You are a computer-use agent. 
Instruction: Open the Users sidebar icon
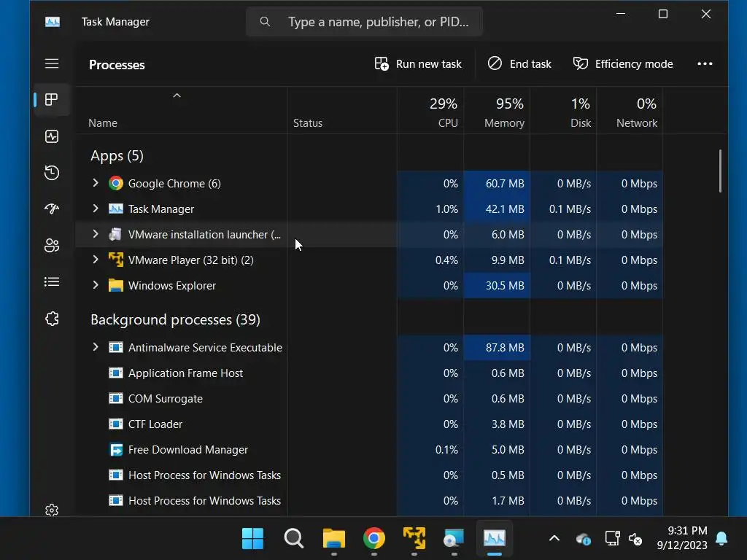click(x=52, y=245)
